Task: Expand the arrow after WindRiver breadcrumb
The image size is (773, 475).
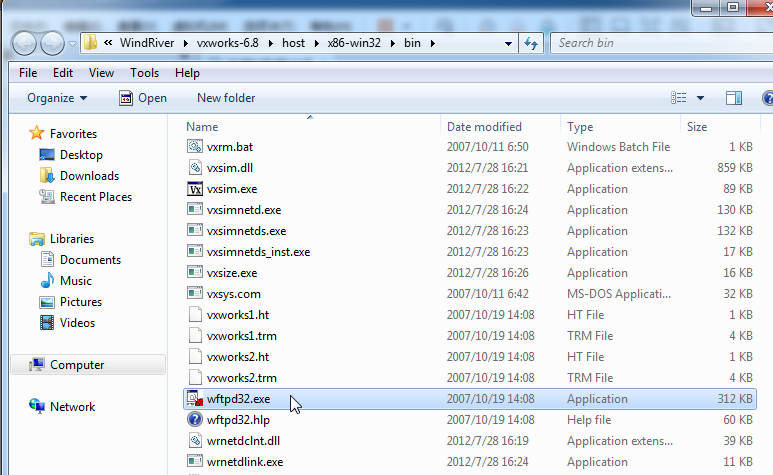Action: coord(185,43)
